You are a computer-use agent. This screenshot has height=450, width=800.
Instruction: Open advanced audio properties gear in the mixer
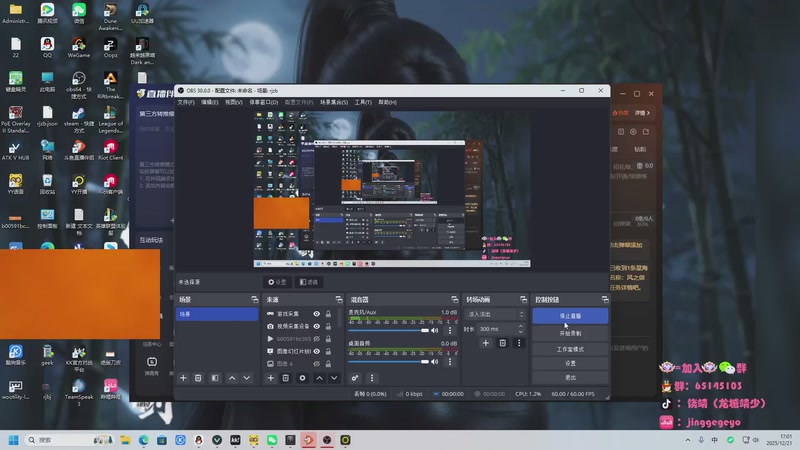[355, 378]
